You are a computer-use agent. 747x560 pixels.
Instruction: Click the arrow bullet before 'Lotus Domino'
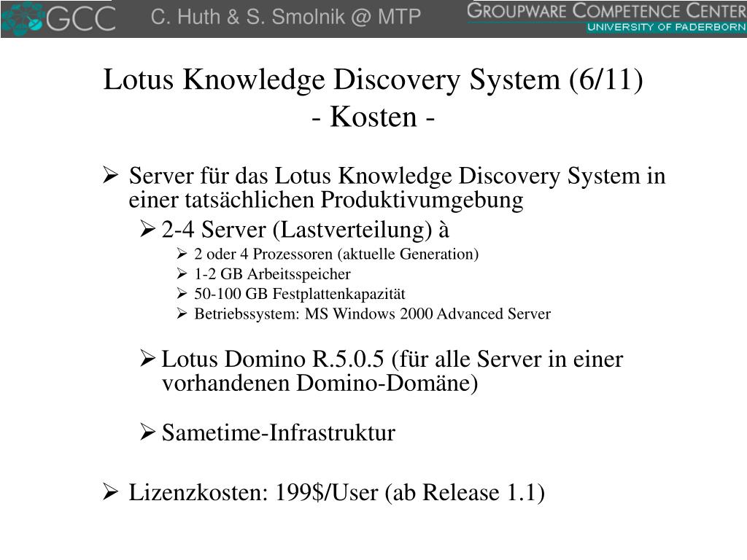tap(147, 358)
